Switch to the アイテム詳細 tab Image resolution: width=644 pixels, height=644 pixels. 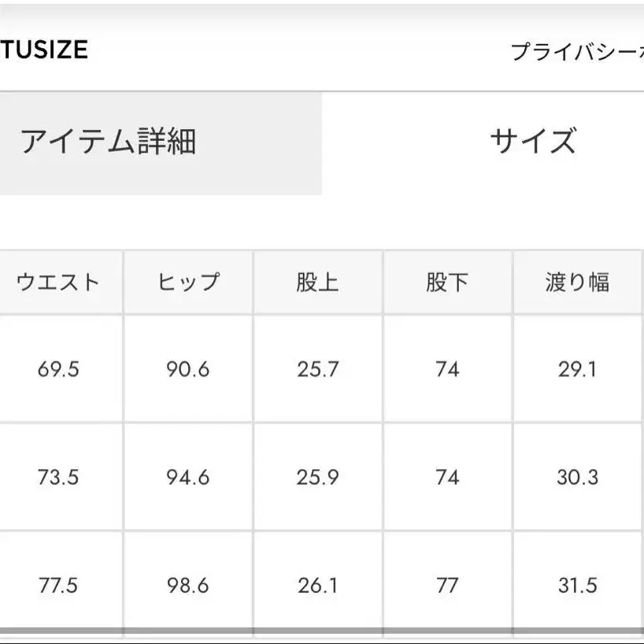(109, 142)
